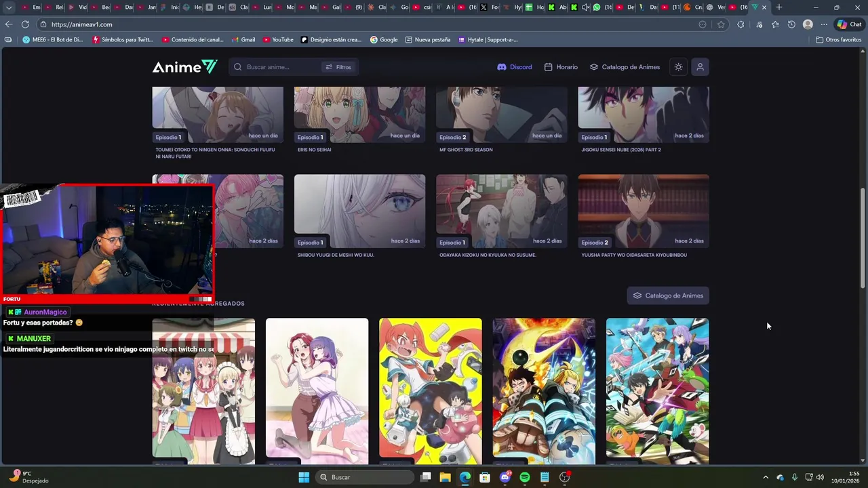Click the AnimeAV1 site logo
Screen dimensions: 868x488
pyautogui.click(x=184, y=66)
